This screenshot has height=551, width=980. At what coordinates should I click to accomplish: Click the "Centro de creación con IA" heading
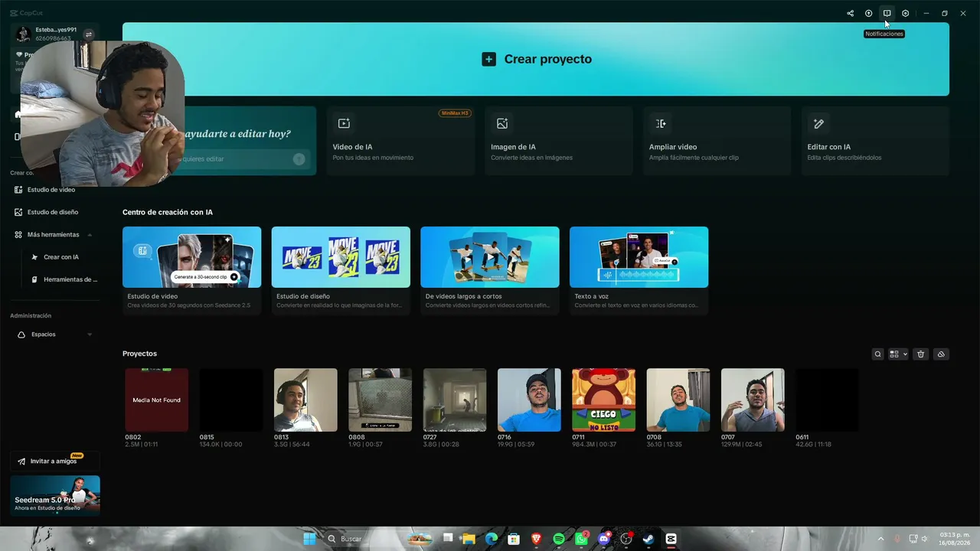tap(168, 212)
